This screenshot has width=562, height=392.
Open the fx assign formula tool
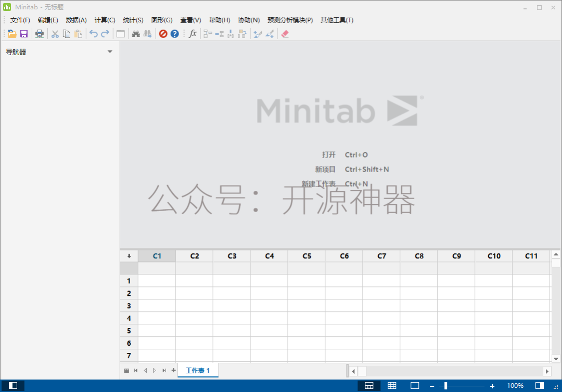click(193, 34)
